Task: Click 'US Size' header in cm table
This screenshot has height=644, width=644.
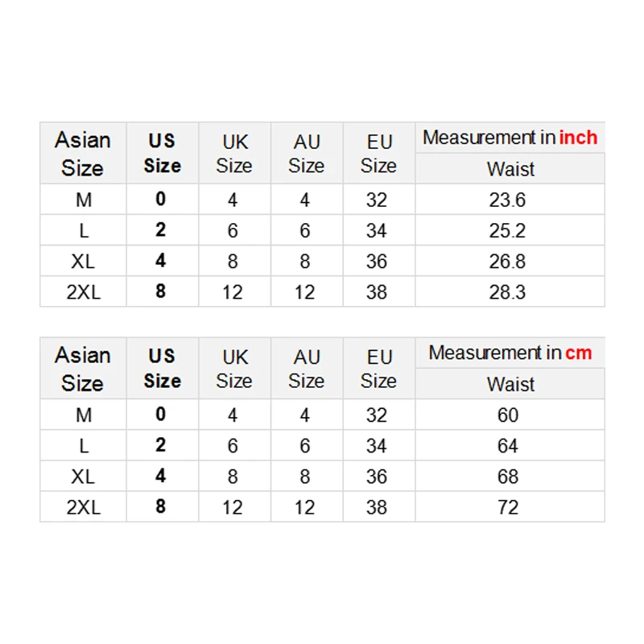Action: [x=162, y=368]
